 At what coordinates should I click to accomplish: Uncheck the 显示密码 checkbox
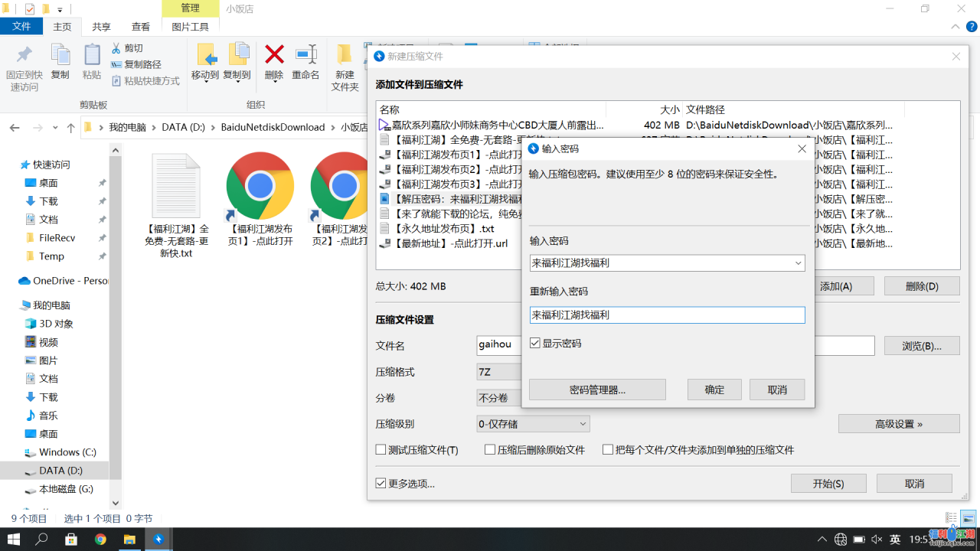coord(535,344)
